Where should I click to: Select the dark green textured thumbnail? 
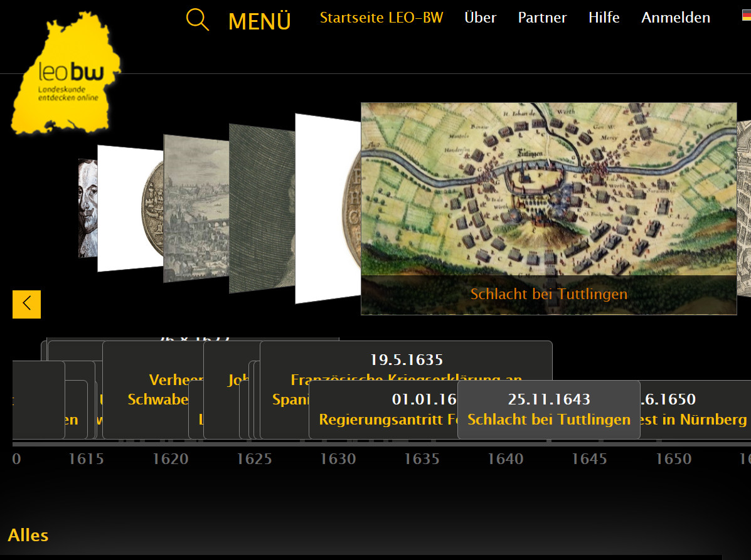(x=262, y=209)
